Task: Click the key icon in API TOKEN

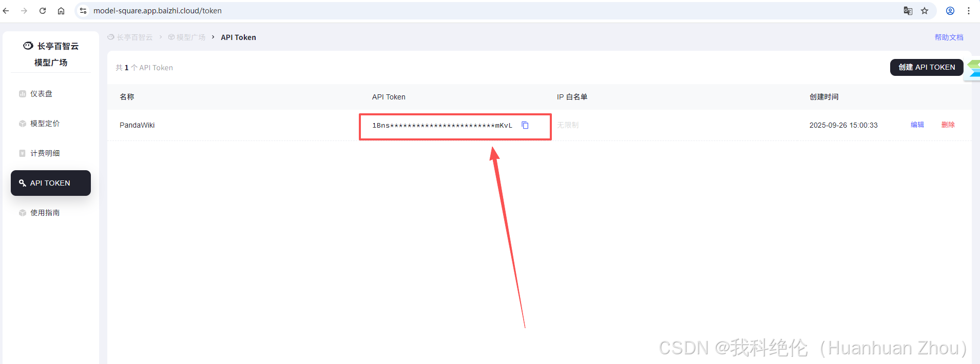Action: [23, 183]
